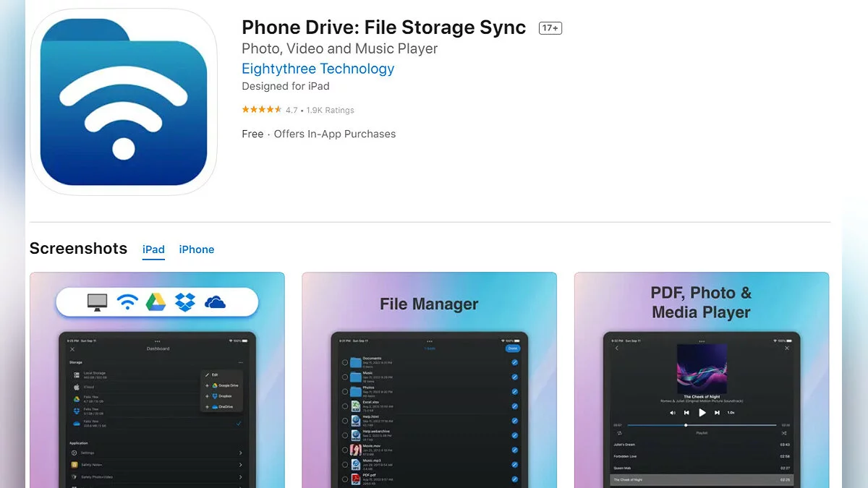Click the checkmark on OneDrive storage row
Screen dimensions: 868x488
pyautogui.click(x=239, y=424)
